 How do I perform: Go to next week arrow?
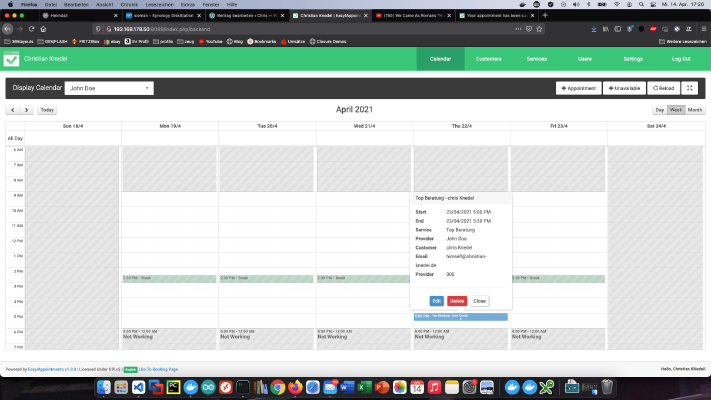click(26, 110)
